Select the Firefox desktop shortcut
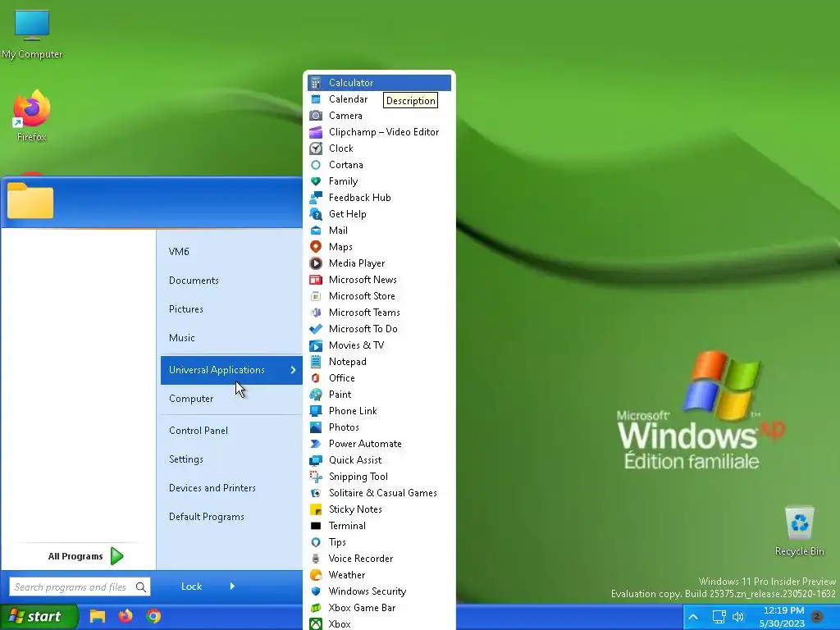Viewport: 840px width, 630px height. point(32,116)
